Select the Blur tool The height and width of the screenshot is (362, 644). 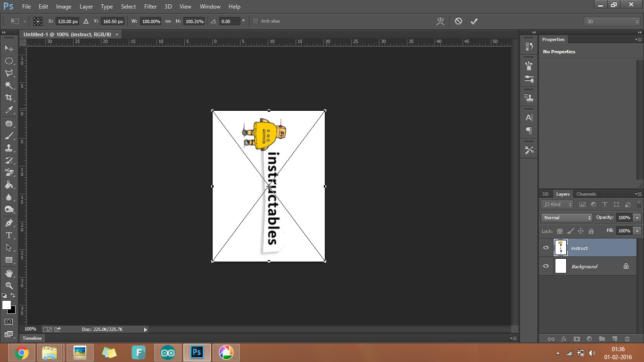click(9, 197)
